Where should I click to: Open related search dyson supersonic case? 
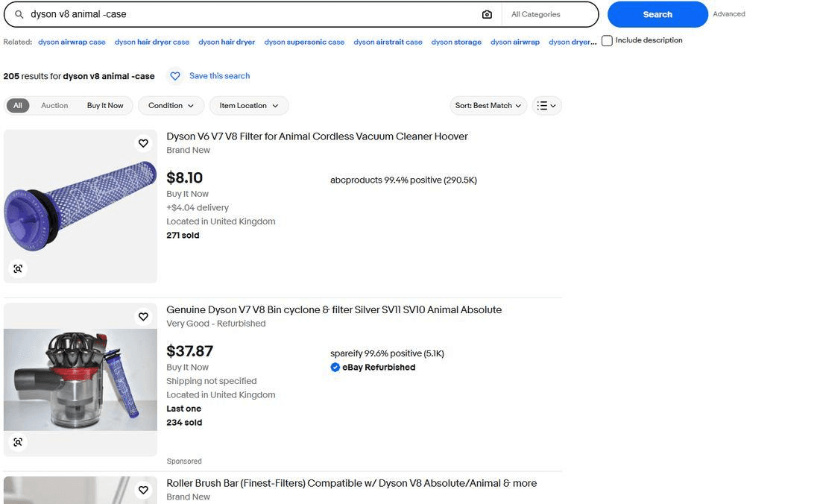click(x=304, y=42)
